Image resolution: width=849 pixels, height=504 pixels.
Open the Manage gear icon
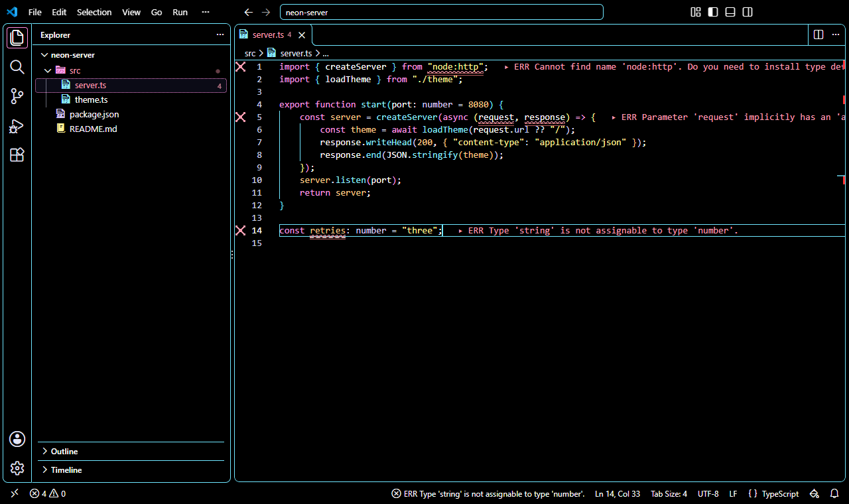coord(17,468)
